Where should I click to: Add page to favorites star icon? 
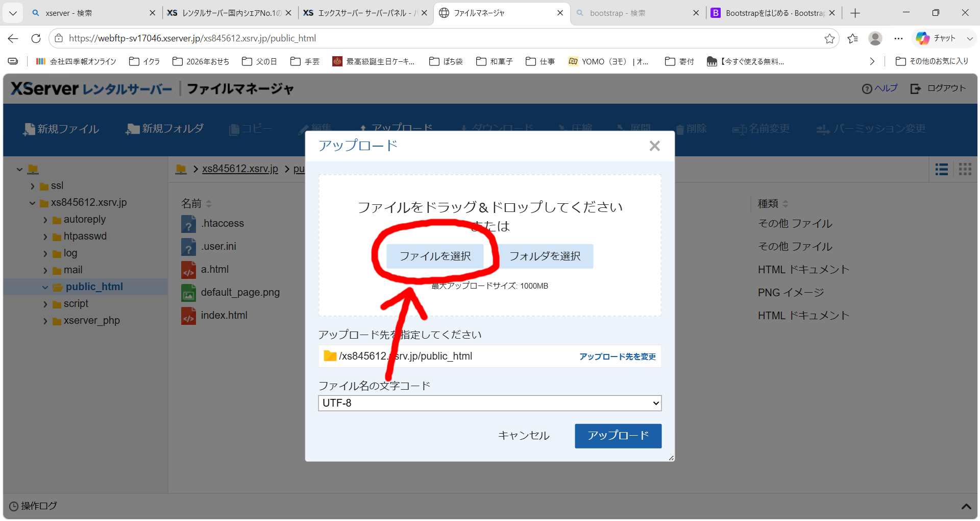coord(829,38)
